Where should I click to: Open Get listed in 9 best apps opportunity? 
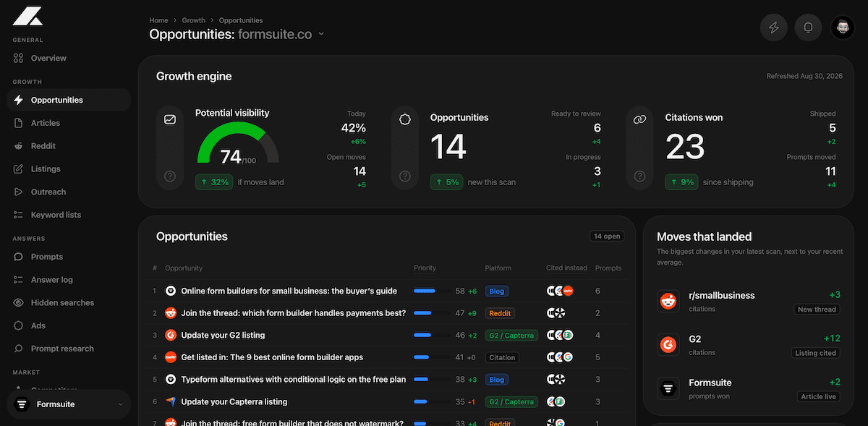tap(272, 357)
